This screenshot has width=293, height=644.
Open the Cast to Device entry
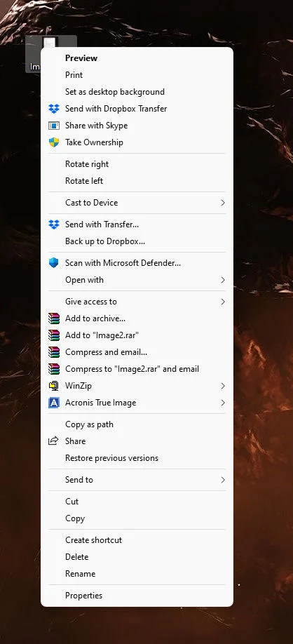click(x=137, y=203)
